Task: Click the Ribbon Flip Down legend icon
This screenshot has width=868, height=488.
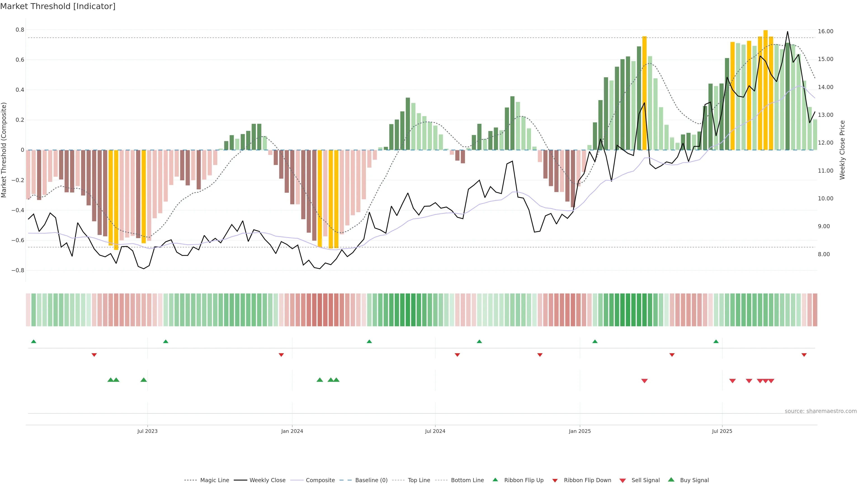Action: 555,481
